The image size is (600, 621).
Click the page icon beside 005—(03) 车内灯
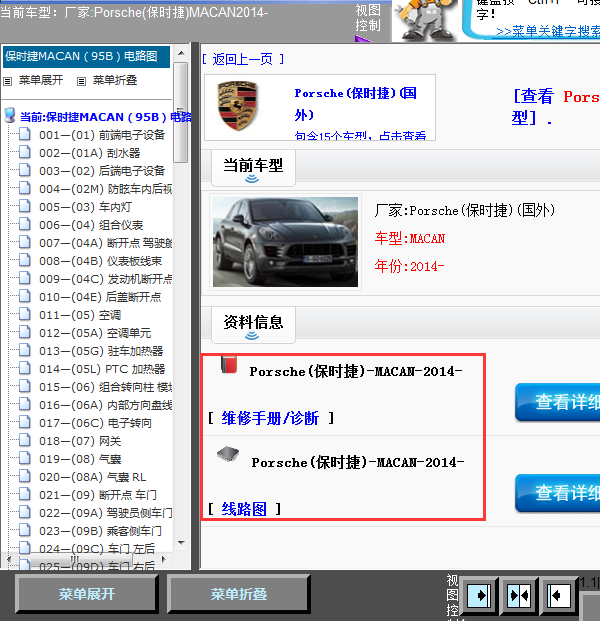pos(25,206)
